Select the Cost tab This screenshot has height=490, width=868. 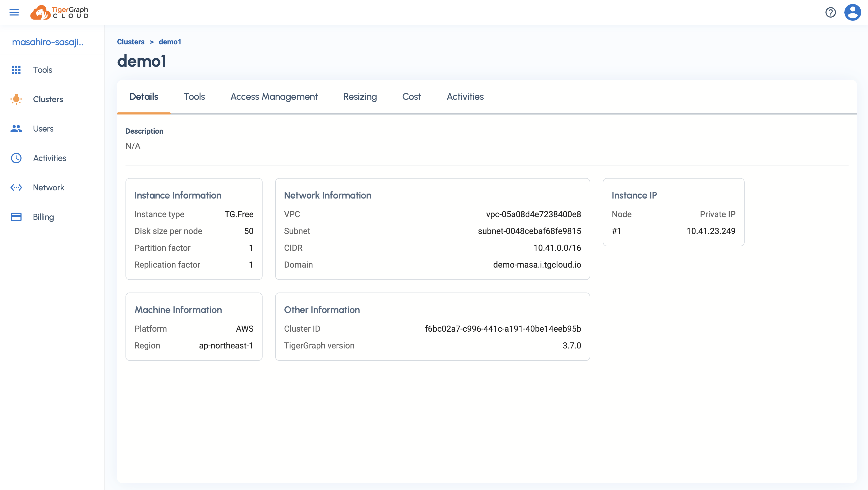pyautogui.click(x=411, y=97)
